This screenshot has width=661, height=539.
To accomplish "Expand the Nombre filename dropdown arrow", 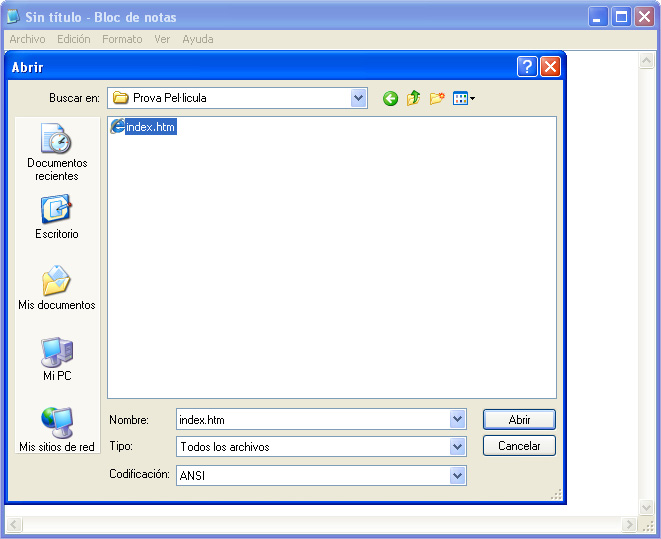I will tap(458, 420).
